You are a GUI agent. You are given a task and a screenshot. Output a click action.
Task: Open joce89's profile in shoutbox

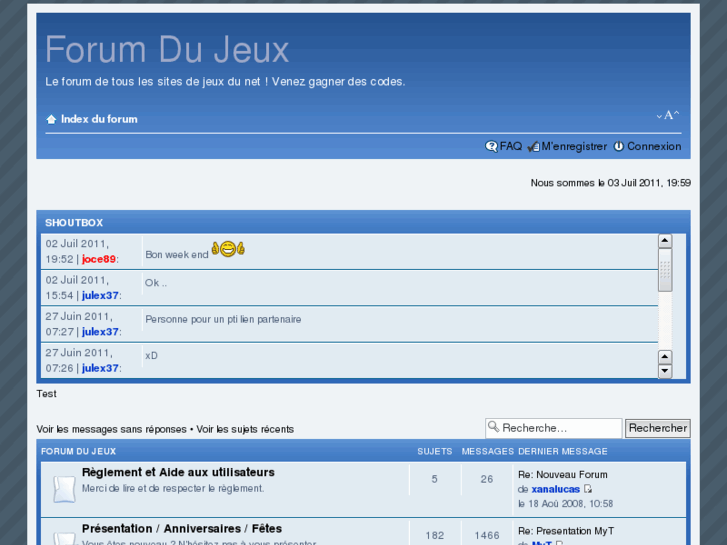[x=99, y=259]
